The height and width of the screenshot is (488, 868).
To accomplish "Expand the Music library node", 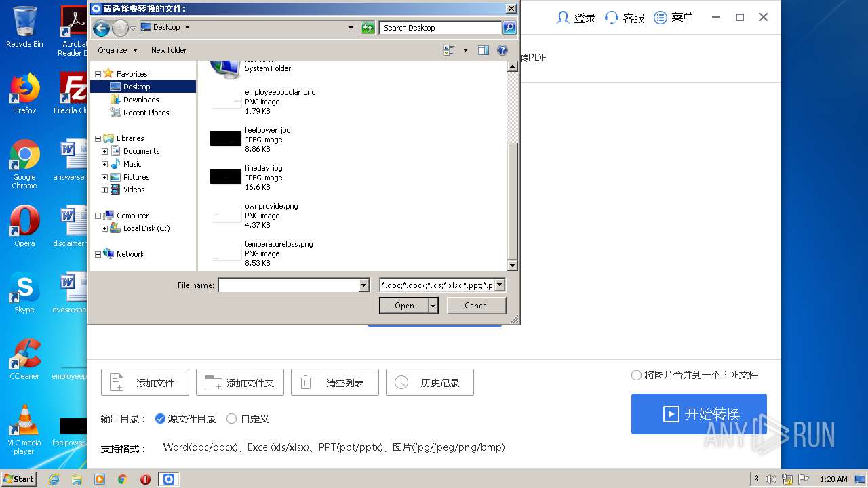I will click(104, 164).
